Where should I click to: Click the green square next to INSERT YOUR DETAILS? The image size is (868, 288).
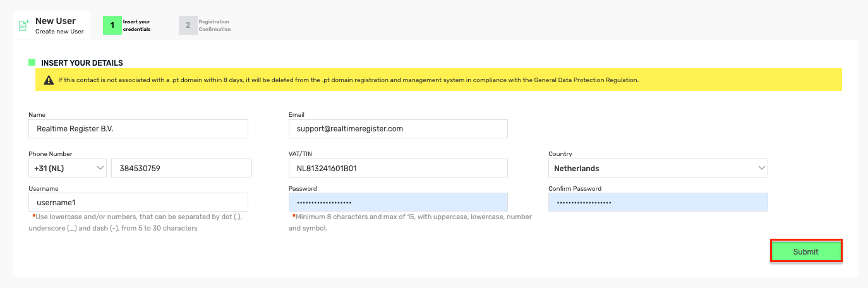coord(32,63)
